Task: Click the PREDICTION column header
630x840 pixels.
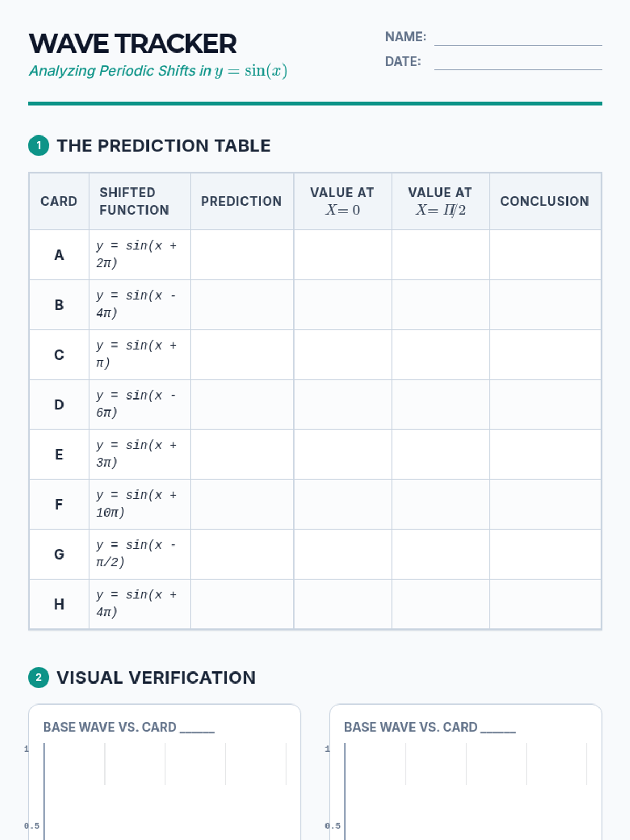Action: pos(241,201)
